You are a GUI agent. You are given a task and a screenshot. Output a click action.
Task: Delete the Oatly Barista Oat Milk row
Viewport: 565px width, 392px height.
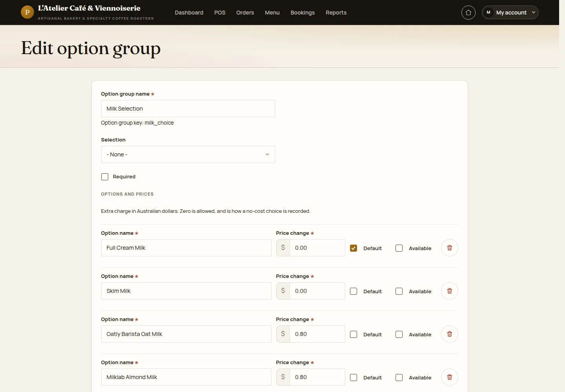click(x=450, y=334)
